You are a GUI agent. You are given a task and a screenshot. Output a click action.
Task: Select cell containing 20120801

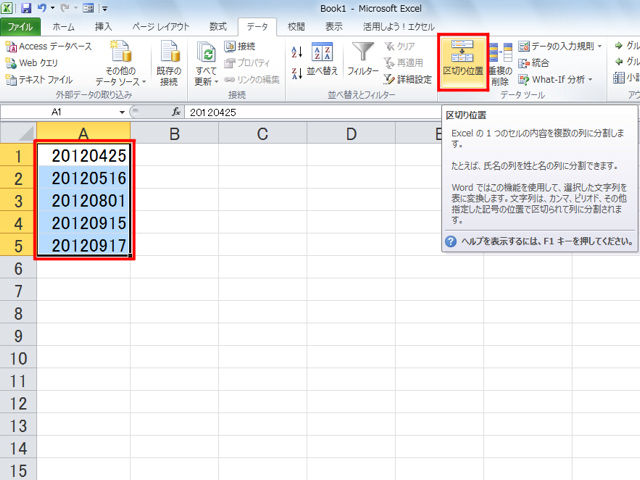(84, 200)
